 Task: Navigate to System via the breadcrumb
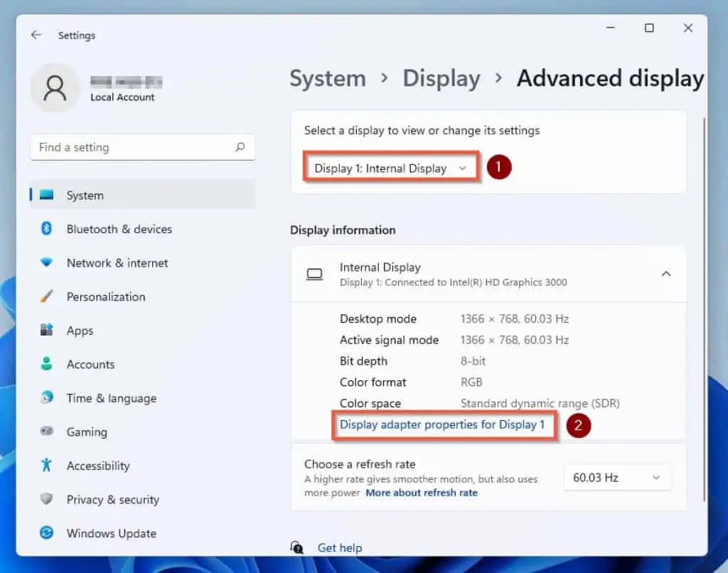[328, 78]
